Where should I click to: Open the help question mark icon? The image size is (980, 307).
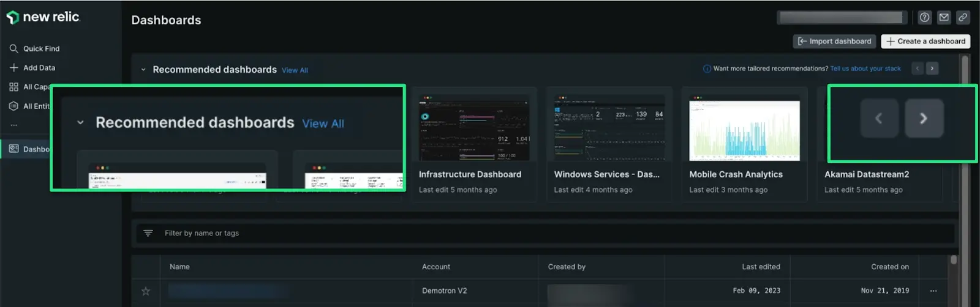click(925, 18)
